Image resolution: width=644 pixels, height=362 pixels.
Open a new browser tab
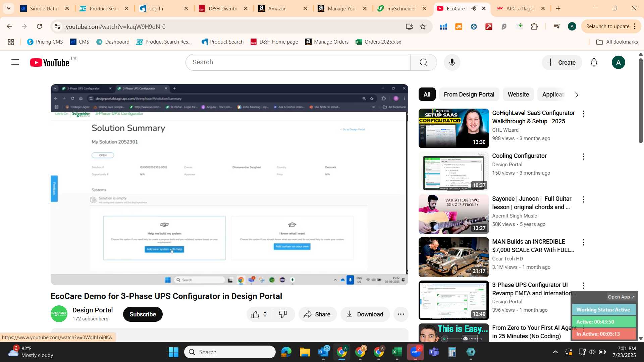(558, 8)
